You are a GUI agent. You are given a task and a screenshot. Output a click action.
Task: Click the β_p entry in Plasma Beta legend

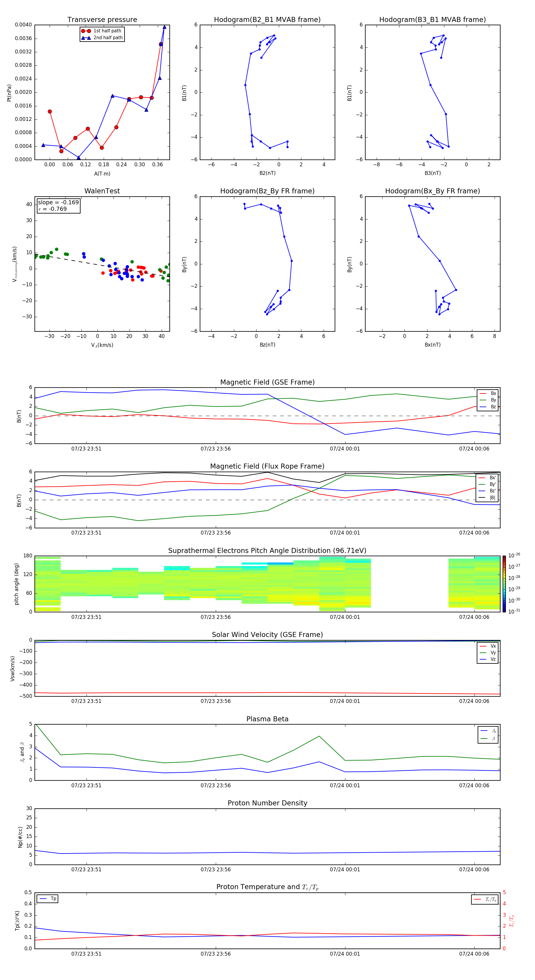coord(489,731)
